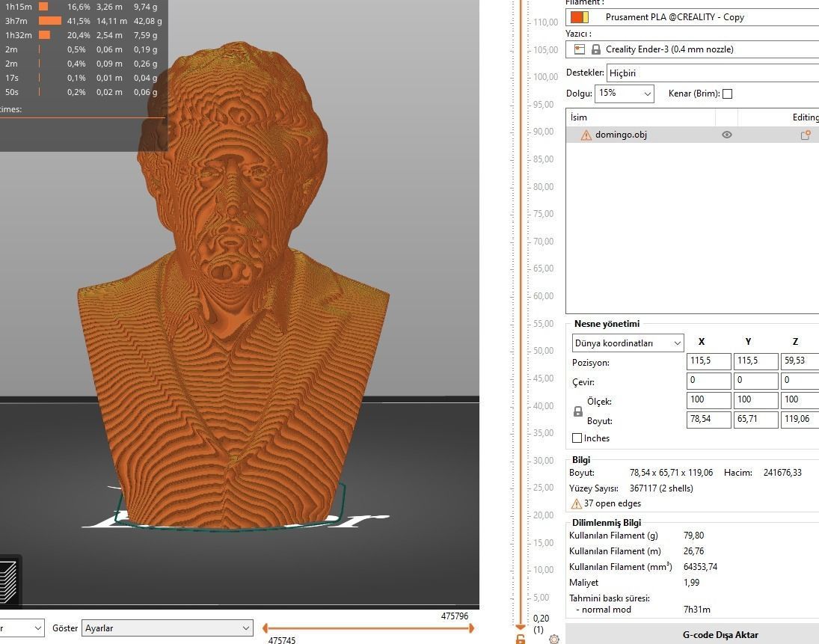
Task: Open the Dünya koordinatları dropdown
Action: point(628,343)
